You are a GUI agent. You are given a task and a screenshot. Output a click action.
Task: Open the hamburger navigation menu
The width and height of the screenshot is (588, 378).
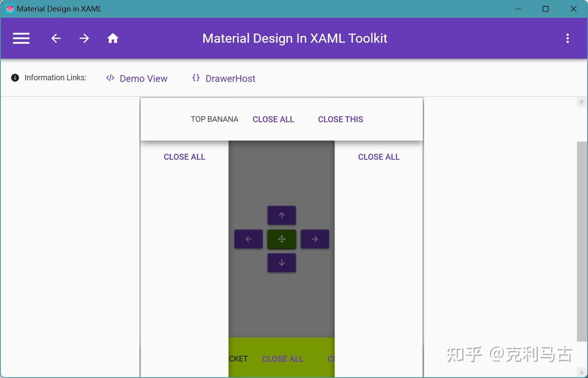click(21, 38)
